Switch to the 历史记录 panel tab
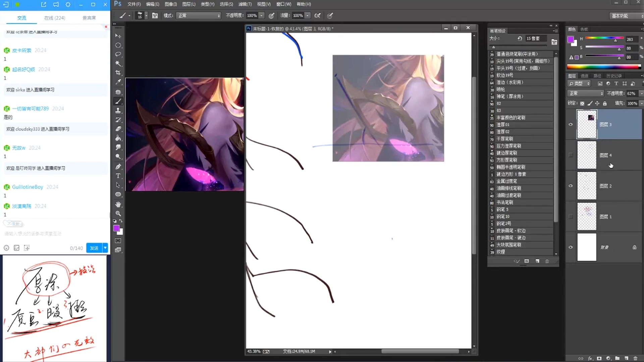Screen dimensions: 644x362 click(x=614, y=76)
